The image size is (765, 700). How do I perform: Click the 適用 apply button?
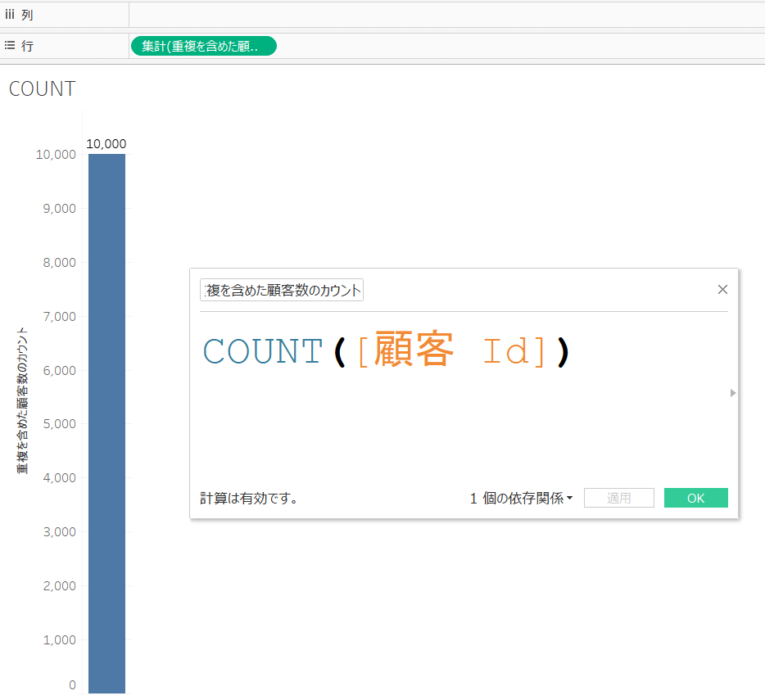pyautogui.click(x=619, y=497)
